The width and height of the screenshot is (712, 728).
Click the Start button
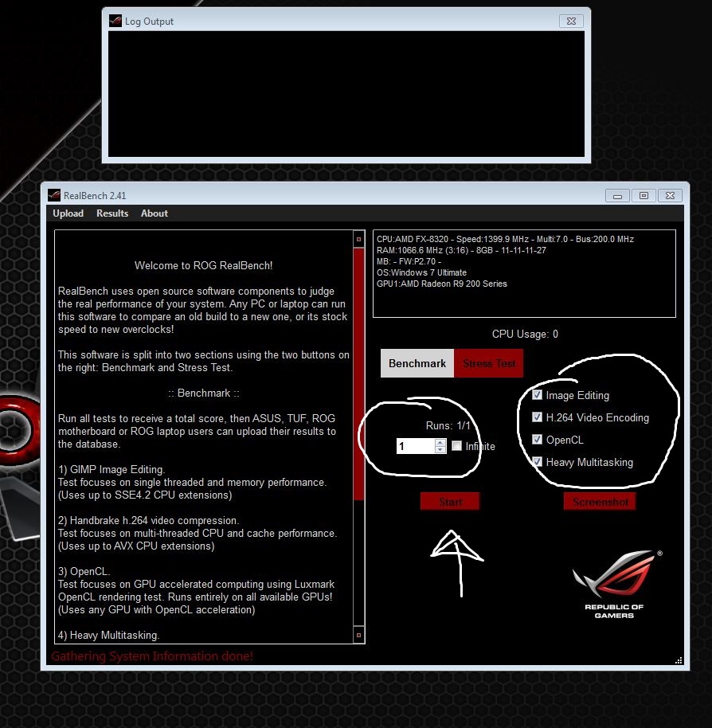[x=450, y=502]
